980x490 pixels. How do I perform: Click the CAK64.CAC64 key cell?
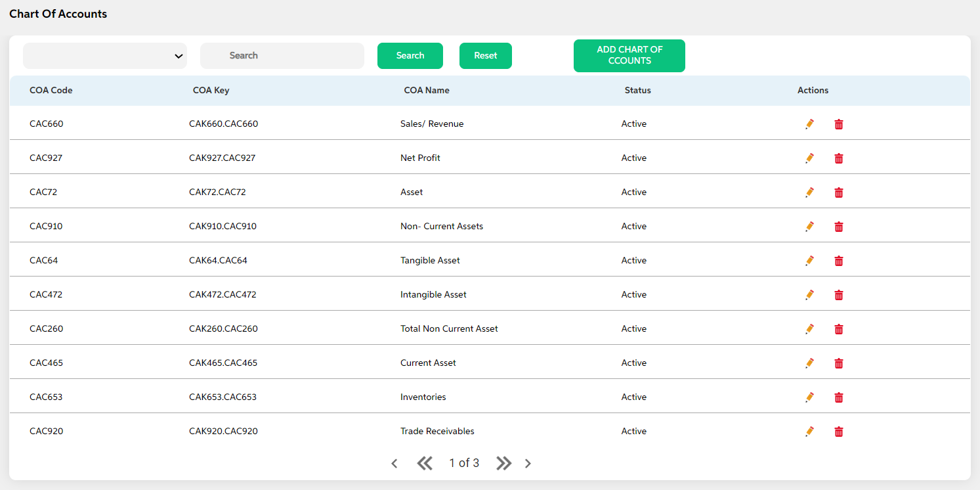tap(219, 261)
